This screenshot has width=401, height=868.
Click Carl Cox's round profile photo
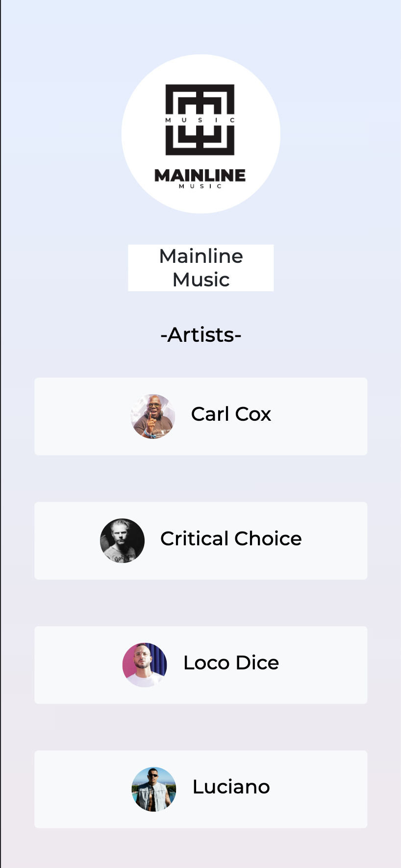tap(153, 416)
